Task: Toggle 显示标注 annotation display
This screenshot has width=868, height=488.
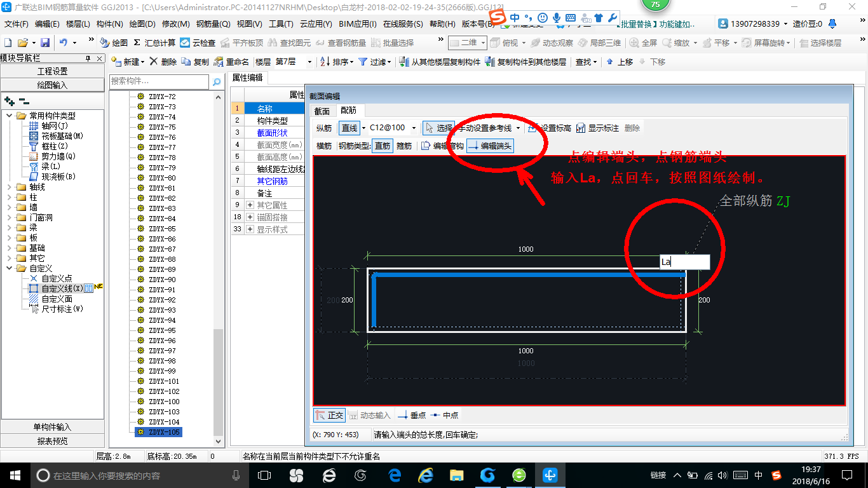Action: 597,128
